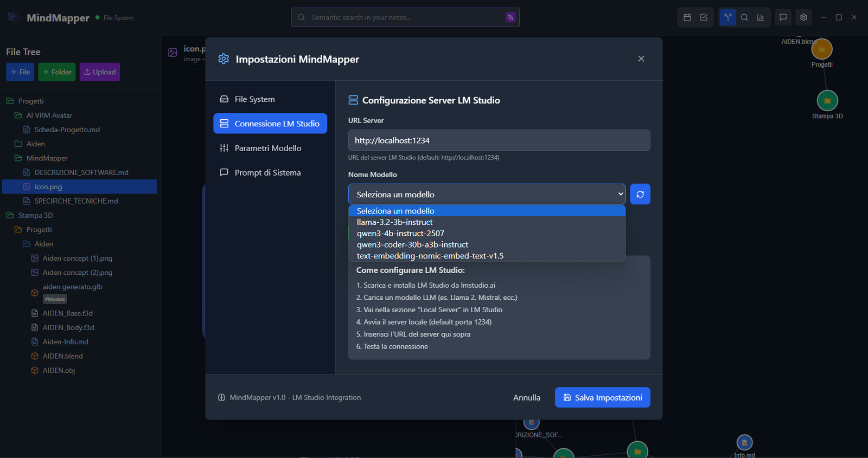Click Salva Impostazioni button

tap(602, 397)
